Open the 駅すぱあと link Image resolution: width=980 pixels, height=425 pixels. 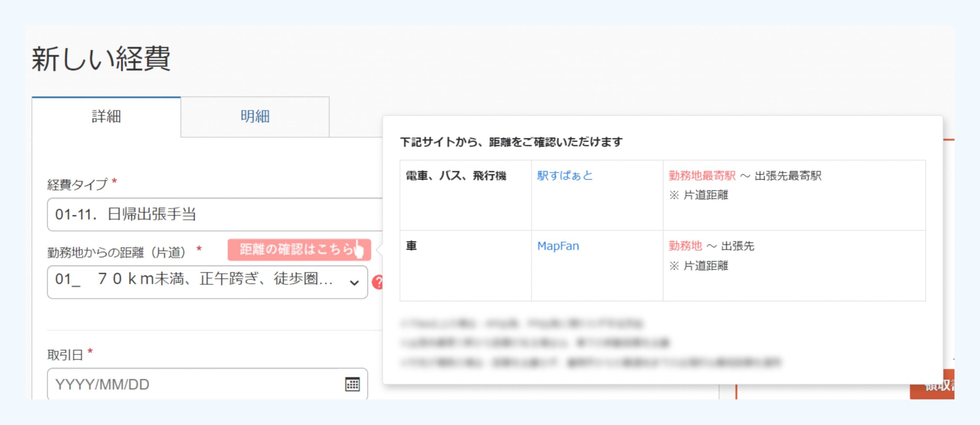[565, 175]
